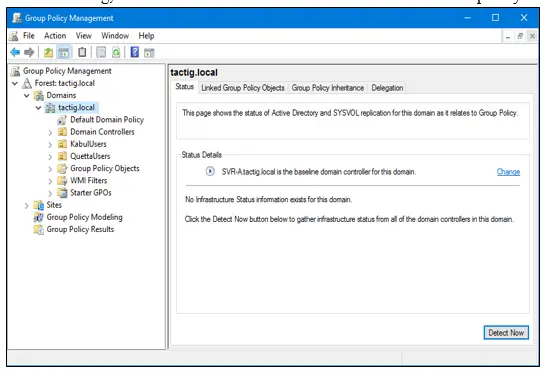Switch to Group Policy Inheritance tab
Viewport: 546px width, 371px height.
pos(328,88)
